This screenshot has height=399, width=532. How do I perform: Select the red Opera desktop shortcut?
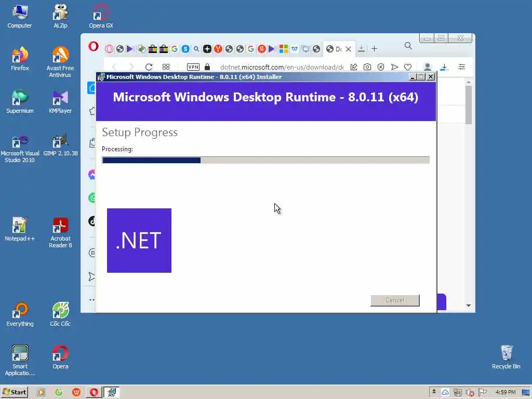(60, 357)
